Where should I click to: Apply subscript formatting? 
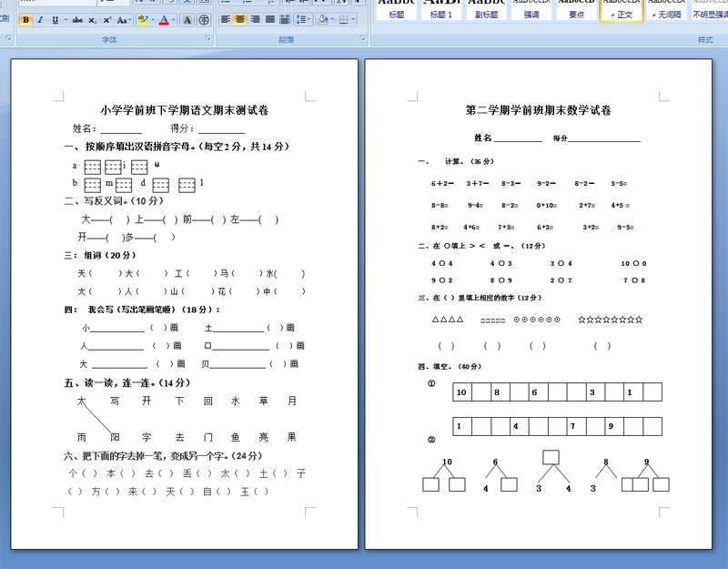coord(93,20)
